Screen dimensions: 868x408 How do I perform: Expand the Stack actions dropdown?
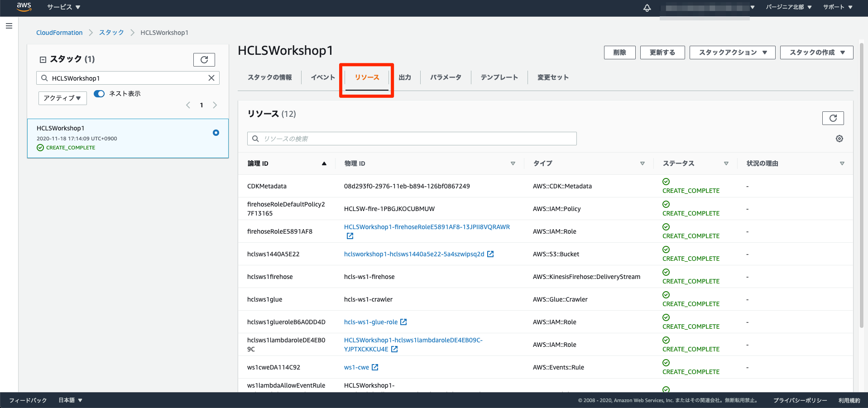(733, 53)
